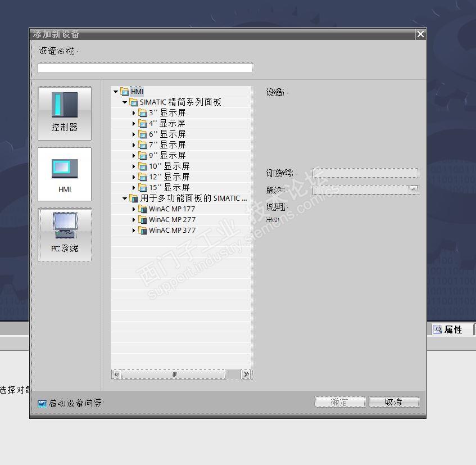Image resolution: width=476 pixels, height=465 pixels.
Task: Expand the WinAC MP 377 node
Action: (134, 230)
